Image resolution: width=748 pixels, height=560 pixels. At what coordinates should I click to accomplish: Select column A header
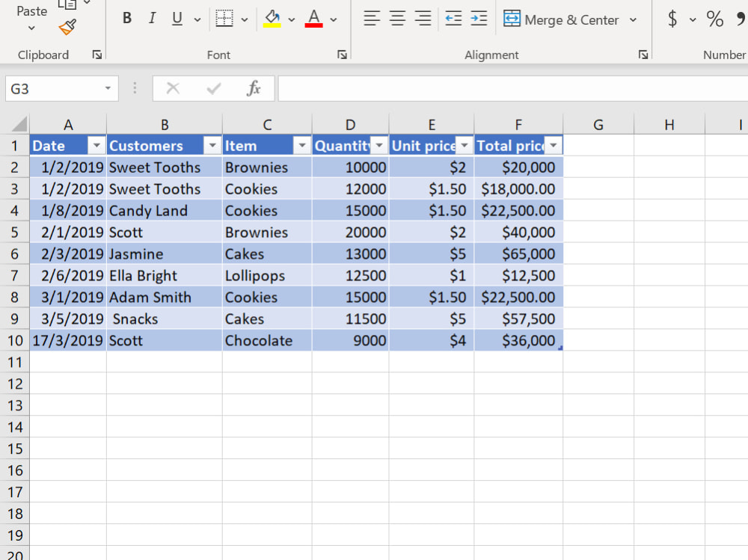68,125
